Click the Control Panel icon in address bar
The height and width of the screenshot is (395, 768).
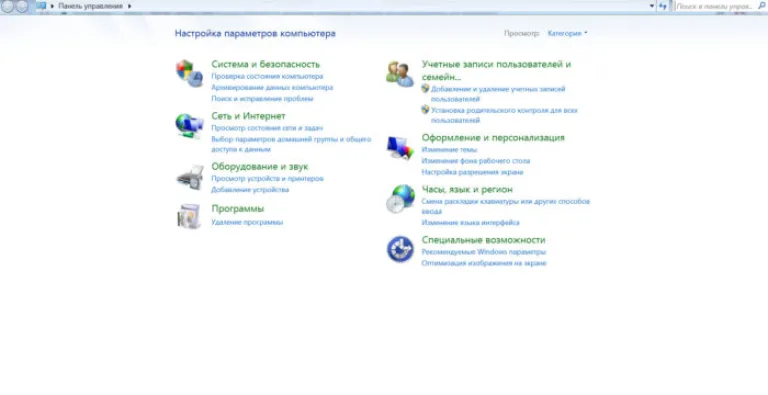[41, 6]
